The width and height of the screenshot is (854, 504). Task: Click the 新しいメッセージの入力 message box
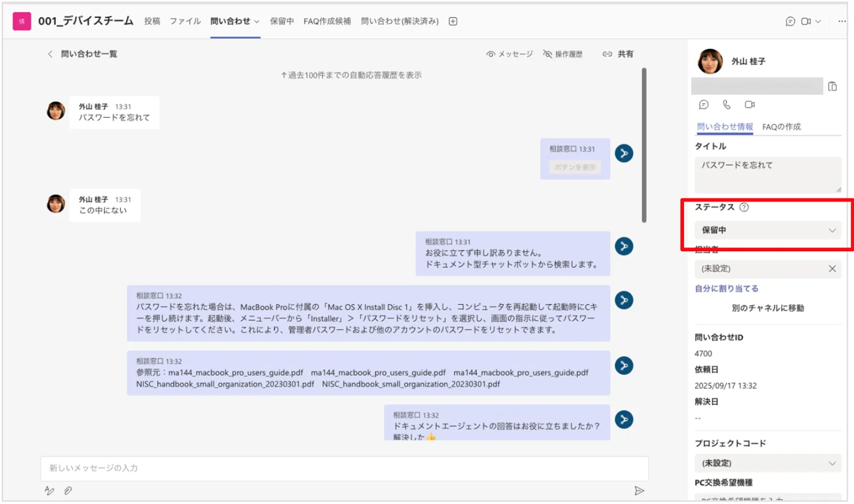344,468
